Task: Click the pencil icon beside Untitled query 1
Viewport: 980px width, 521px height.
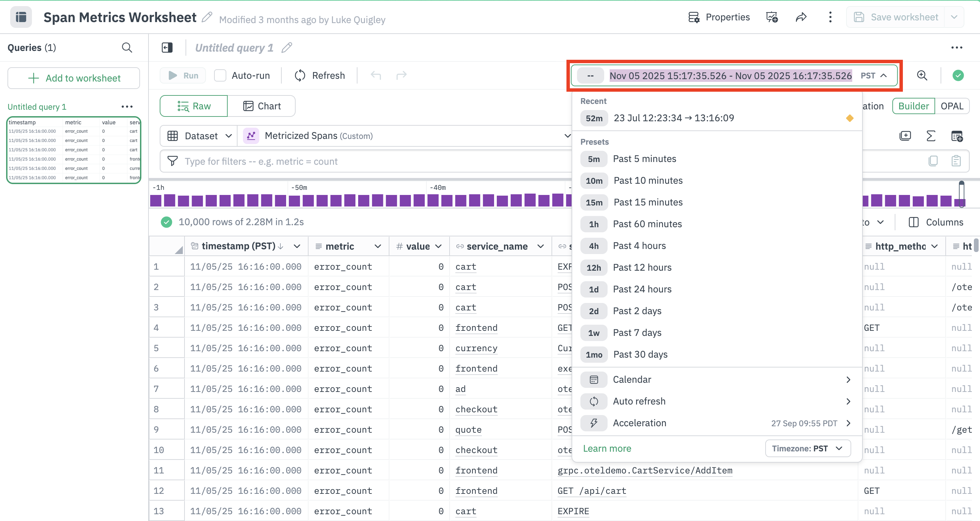Action: point(287,48)
